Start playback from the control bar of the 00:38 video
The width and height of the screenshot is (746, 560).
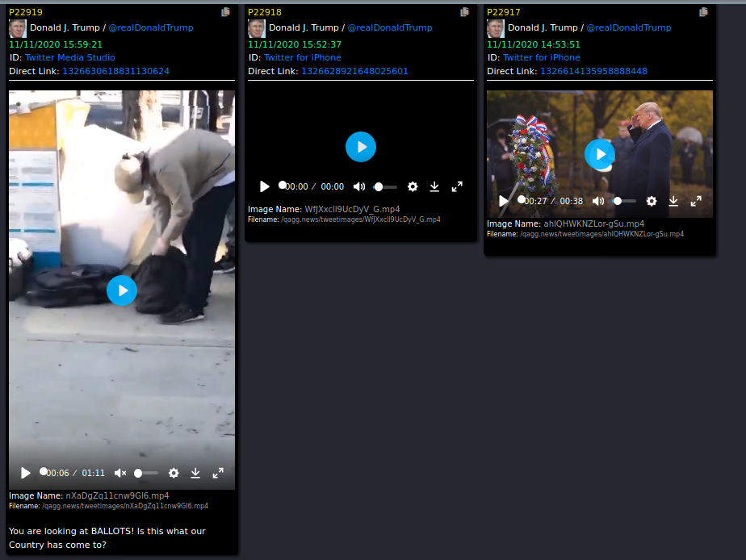pyautogui.click(x=503, y=201)
